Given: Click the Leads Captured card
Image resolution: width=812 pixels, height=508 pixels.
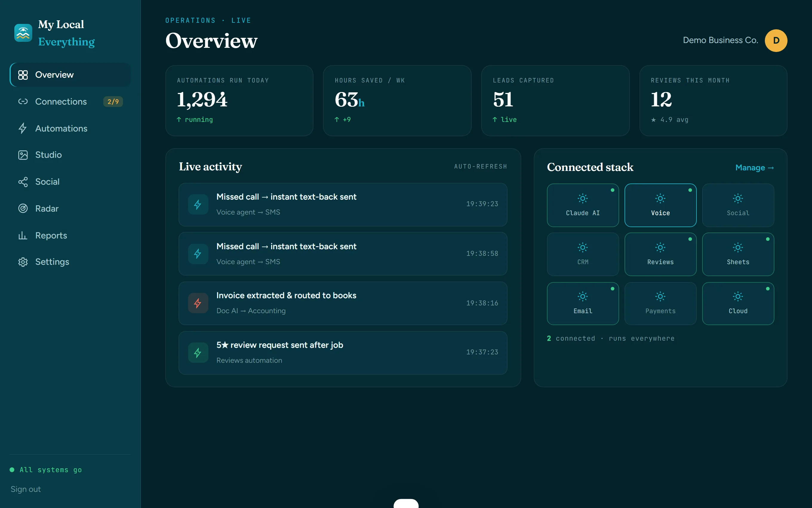Looking at the screenshot, I should tap(555, 101).
